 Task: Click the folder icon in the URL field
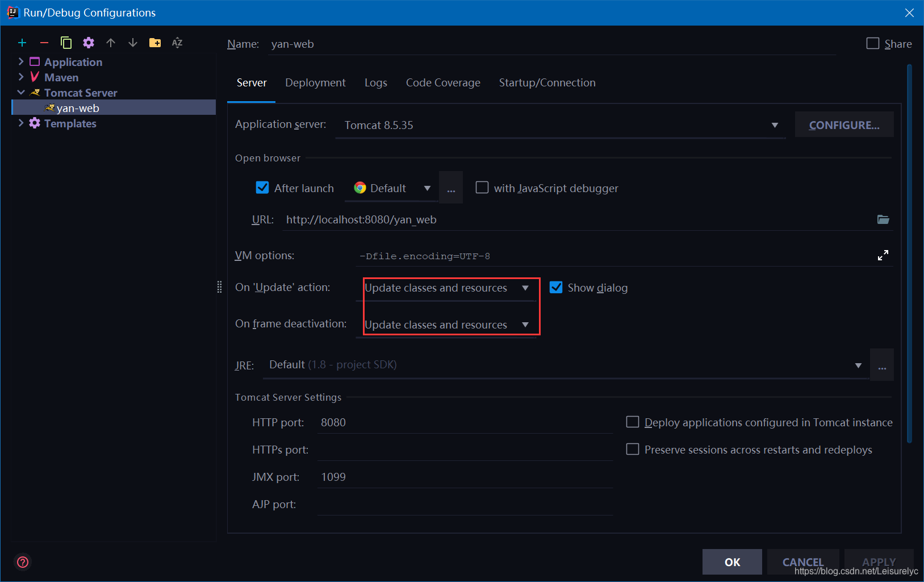[x=883, y=219]
